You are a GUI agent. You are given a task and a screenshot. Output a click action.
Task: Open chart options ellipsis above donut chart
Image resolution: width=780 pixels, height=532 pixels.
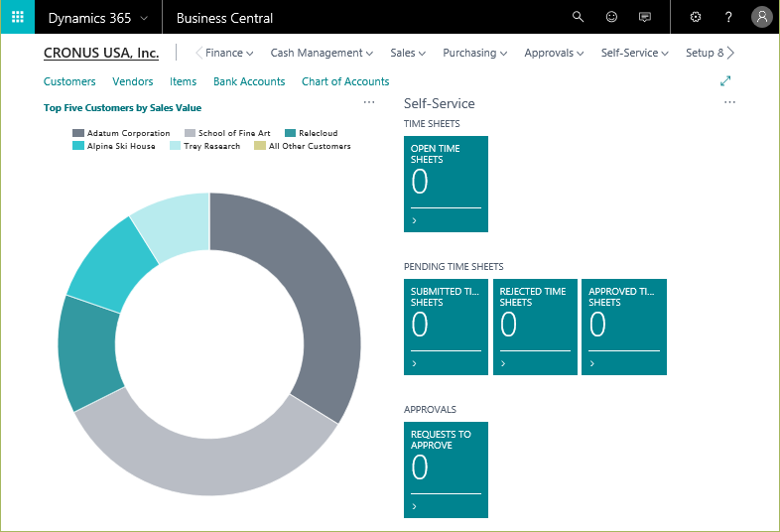[x=369, y=102]
